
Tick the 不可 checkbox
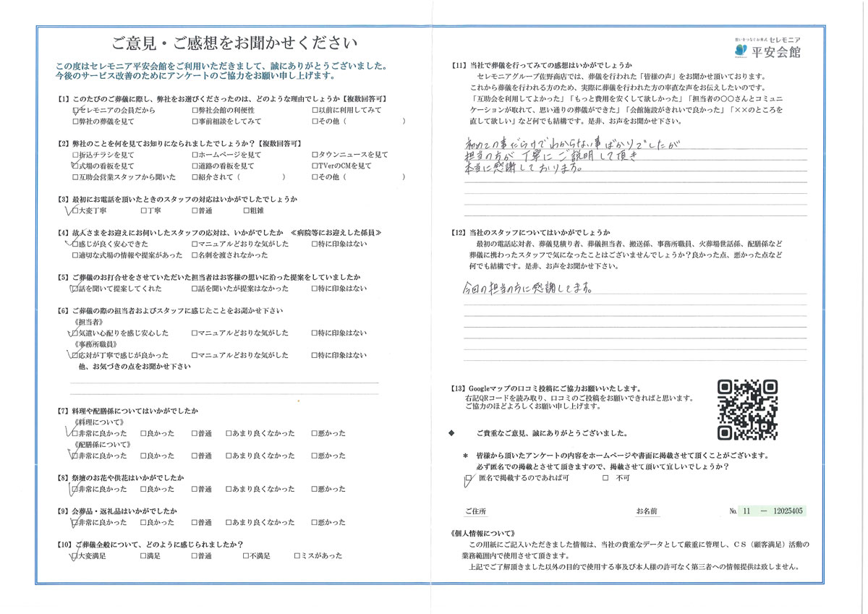click(605, 479)
